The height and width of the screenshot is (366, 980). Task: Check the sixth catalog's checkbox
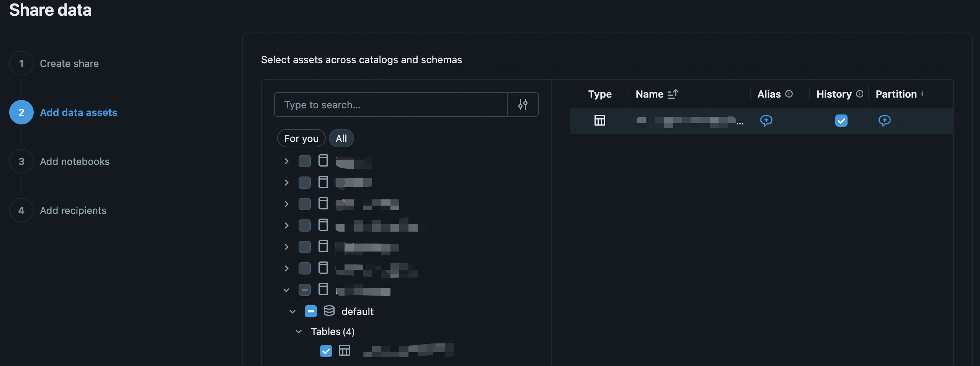305,268
